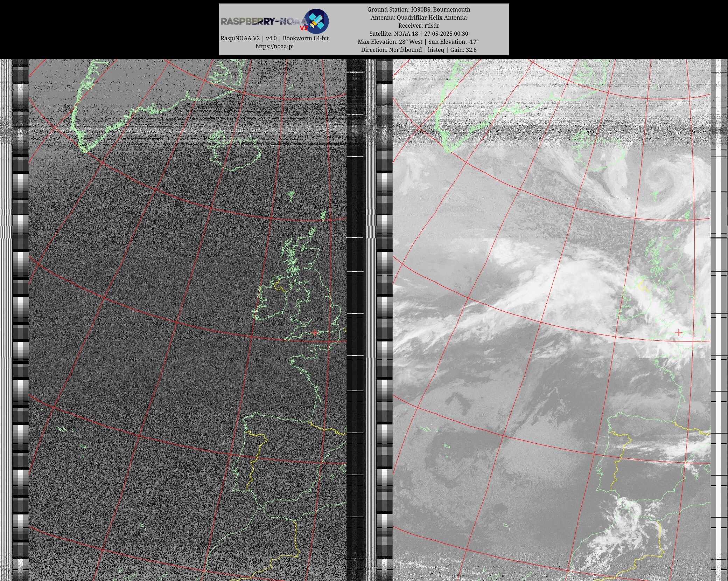Click "Antenna: Quadrifilar Helix Antenna" line
Screen dimensions: 728x581
[x=419, y=18]
